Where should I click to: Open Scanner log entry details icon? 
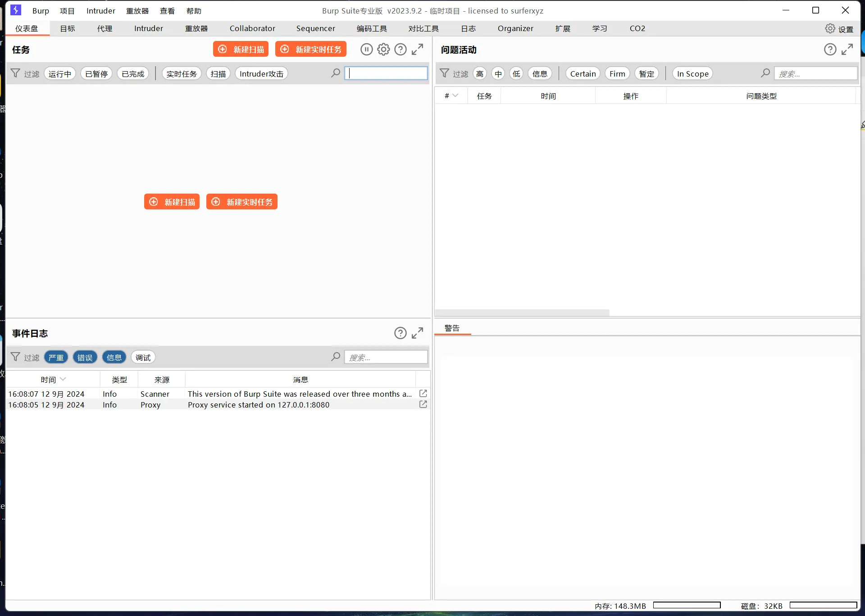coord(423,394)
